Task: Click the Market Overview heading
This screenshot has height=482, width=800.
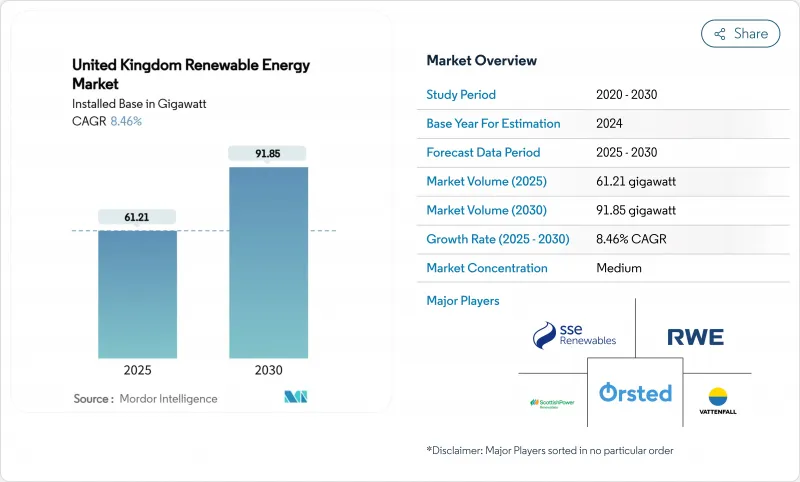Action: [481, 61]
